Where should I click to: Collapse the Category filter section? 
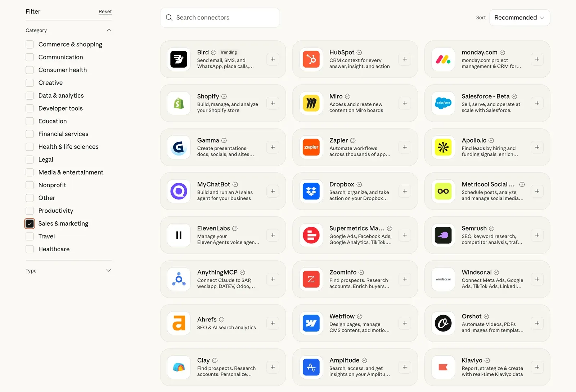(x=109, y=30)
